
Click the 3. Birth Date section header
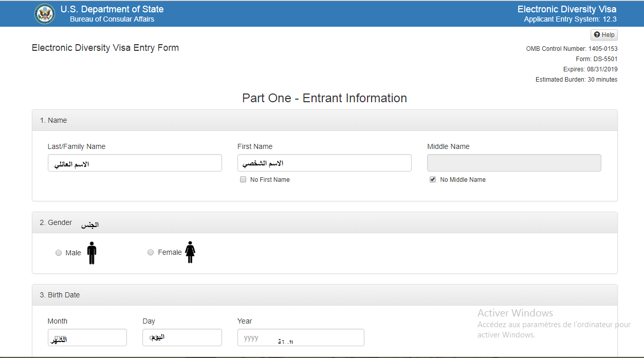(x=60, y=295)
